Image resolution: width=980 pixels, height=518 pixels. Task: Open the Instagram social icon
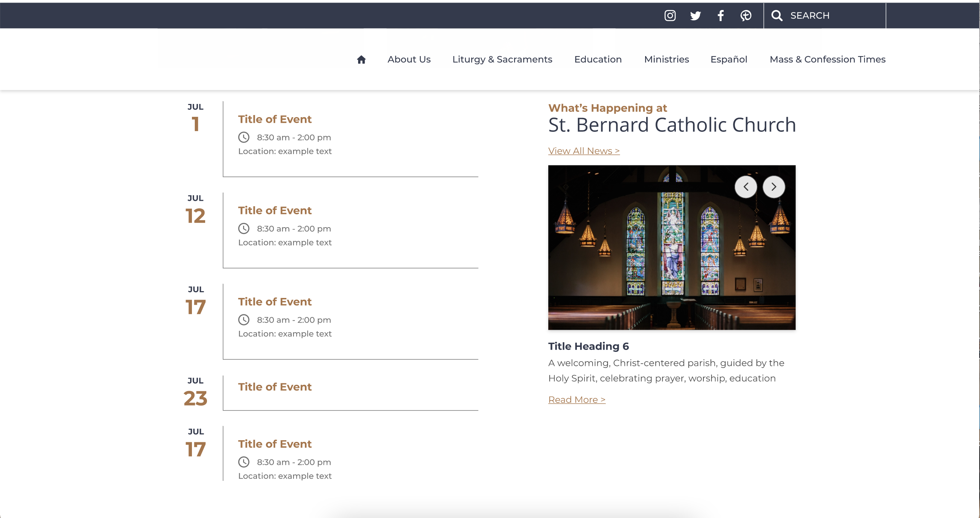coord(670,16)
